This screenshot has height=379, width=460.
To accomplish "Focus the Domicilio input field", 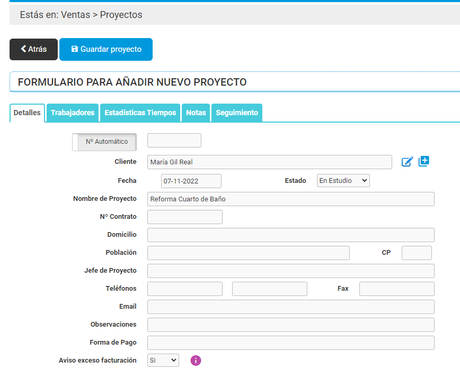I will coord(291,235).
